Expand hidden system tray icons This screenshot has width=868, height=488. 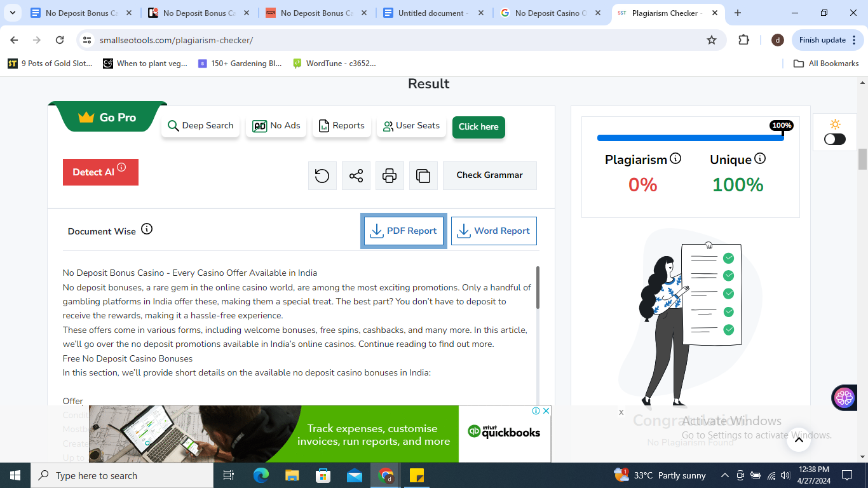[724, 475]
